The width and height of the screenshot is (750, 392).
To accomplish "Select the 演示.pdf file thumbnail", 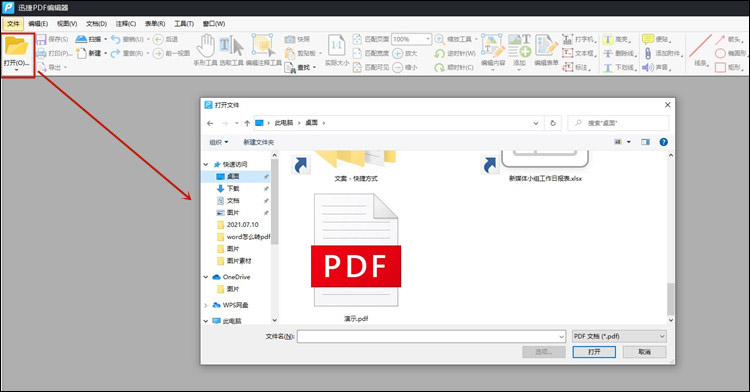I will [x=356, y=250].
